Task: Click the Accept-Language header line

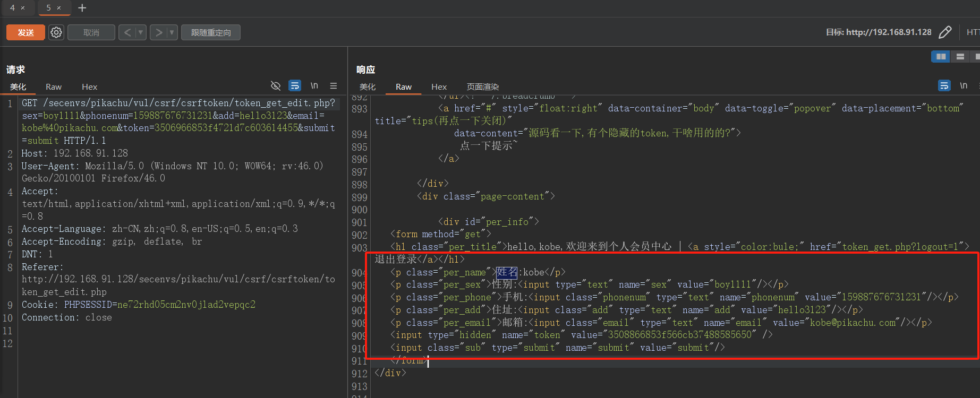Action: pos(160,229)
